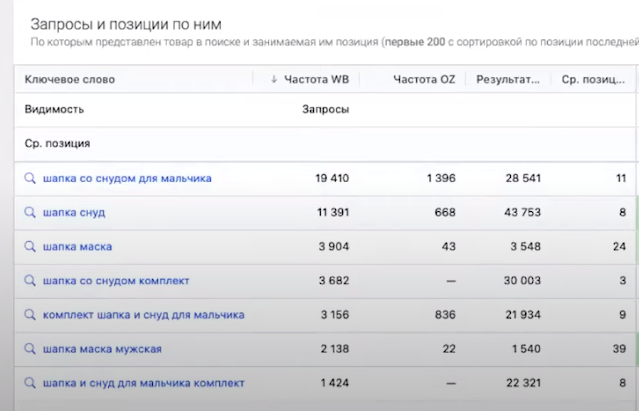Open keyword link "шапка снуд"
Viewport: 639px width, 411px height.
(74, 213)
